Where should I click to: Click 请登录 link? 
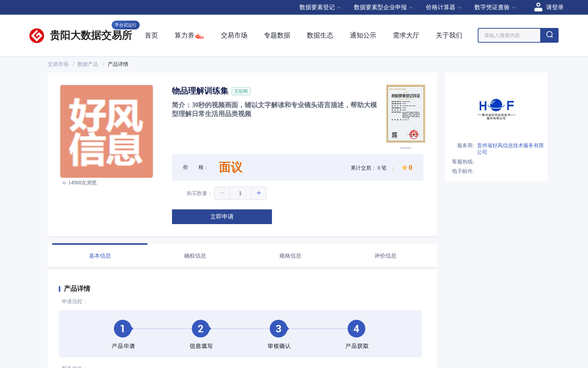555,7
